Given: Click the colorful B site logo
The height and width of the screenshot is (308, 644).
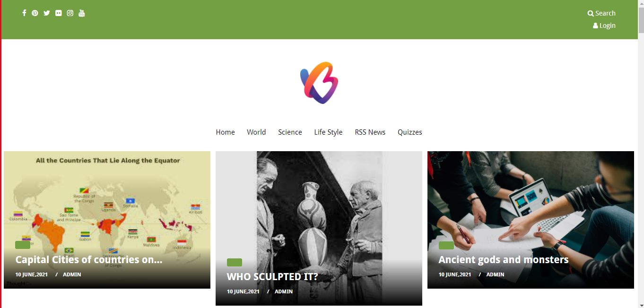Looking at the screenshot, I should tap(320, 83).
